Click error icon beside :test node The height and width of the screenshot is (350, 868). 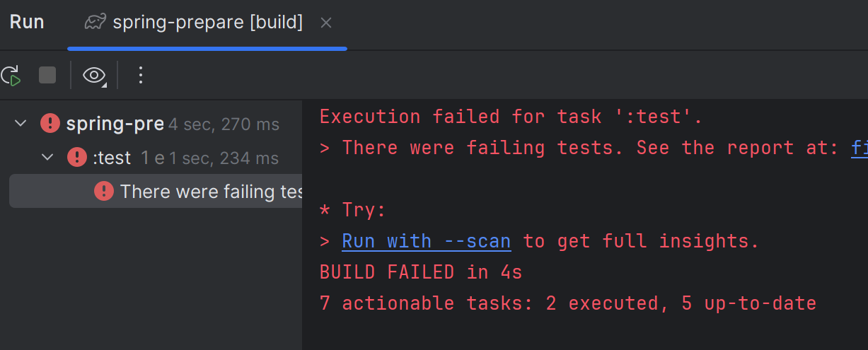click(77, 158)
